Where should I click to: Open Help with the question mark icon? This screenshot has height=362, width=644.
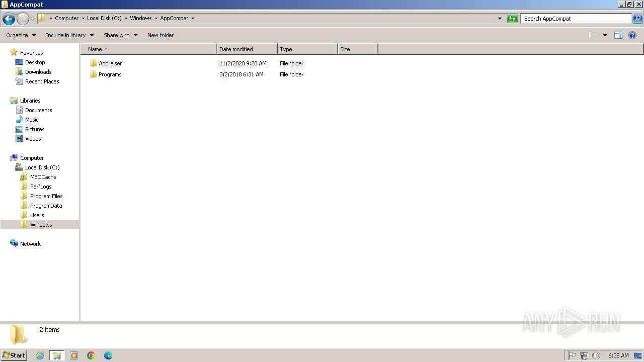coord(632,35)
